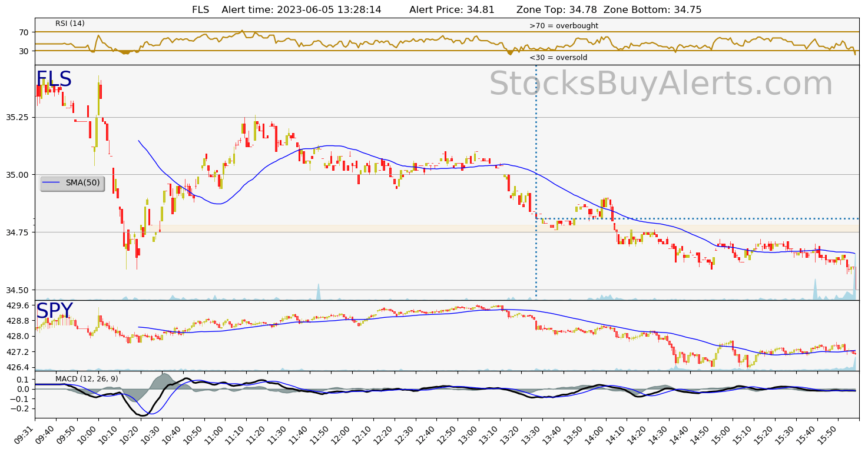Click the MACD 0.1 axis label

pyautogui.click(x=24, y=380)
